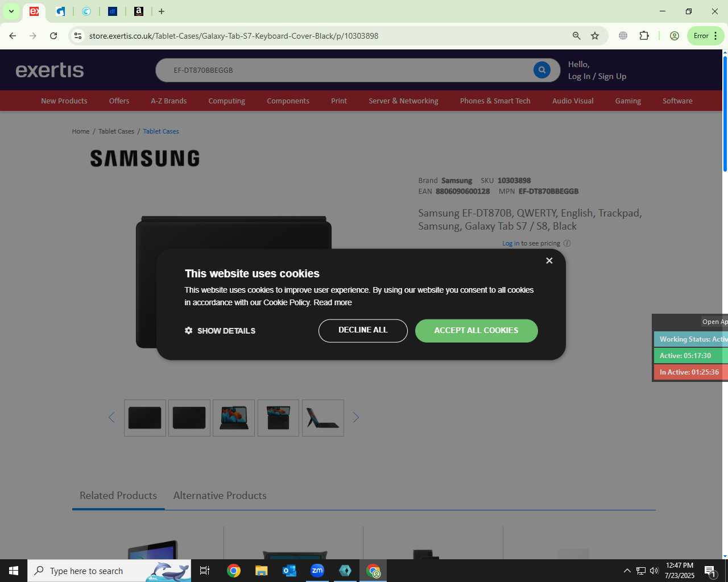Open Offers menu item
The width and height of the screenshot is (728, 582).
(119, 101)
